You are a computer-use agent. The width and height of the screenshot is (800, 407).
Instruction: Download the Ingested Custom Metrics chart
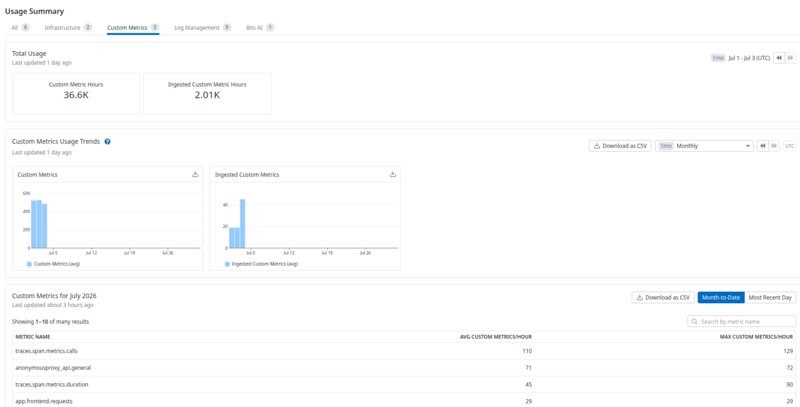[392, 174]
